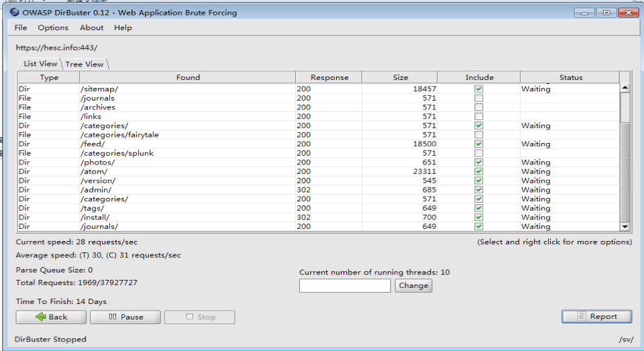Screen dimensions: 644x351
Task: Click the green Back arrow button
Action: point(51,317)
